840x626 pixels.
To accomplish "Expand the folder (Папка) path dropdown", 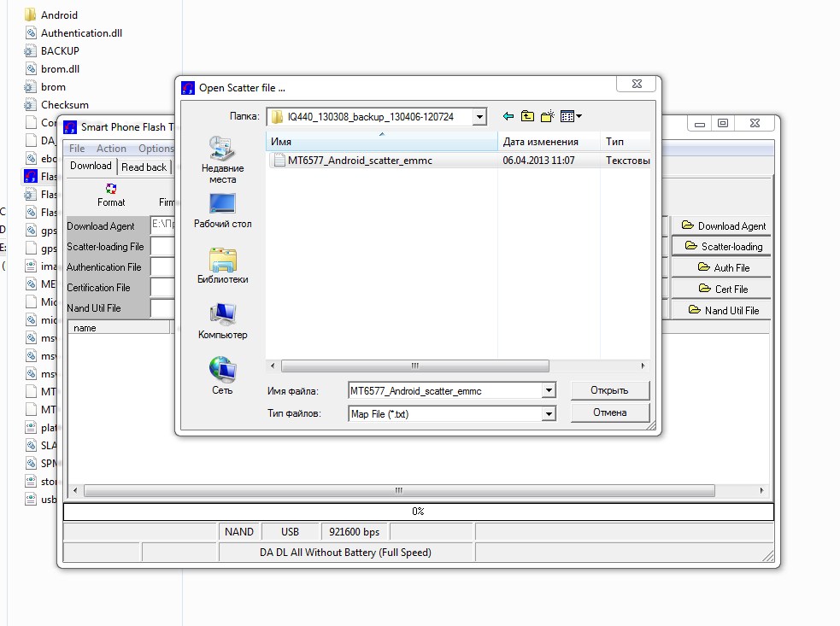I will pyautogui.click(x=479, y=116).
